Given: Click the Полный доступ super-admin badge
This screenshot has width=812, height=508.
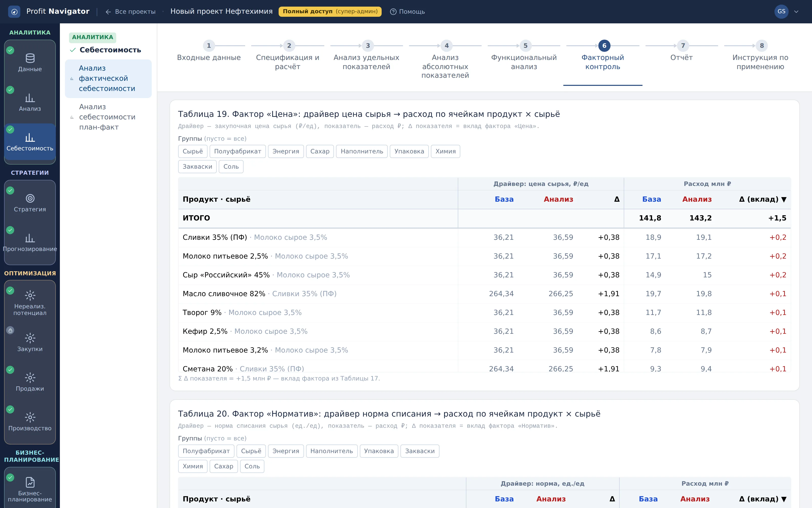Looking at the screenshot, I should [x=330, y=12].
